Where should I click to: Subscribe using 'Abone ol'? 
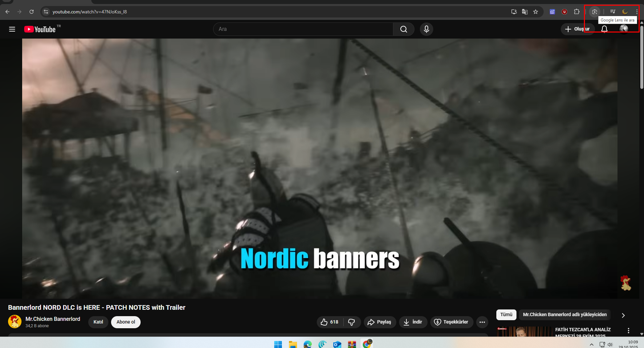click(x=126, y=322)
